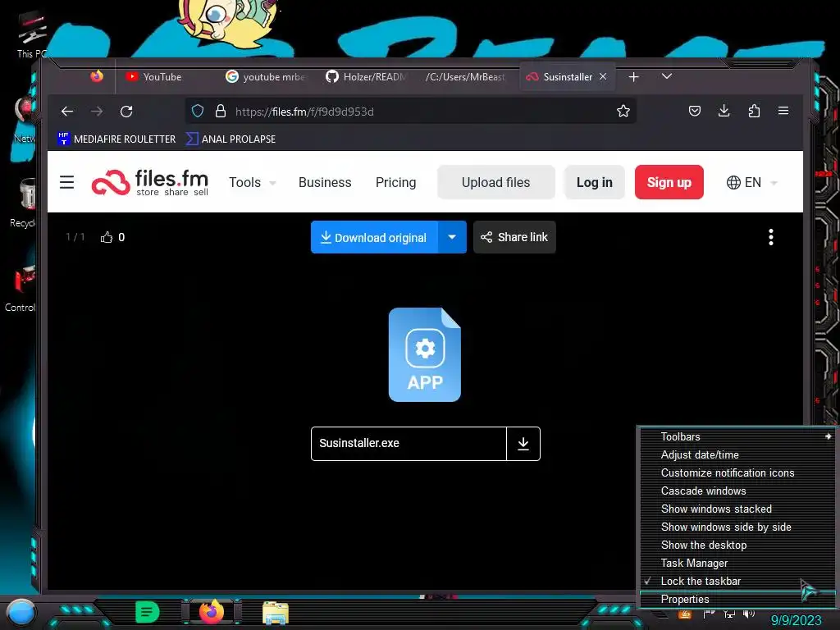Expand the Tools dropdown menu

tap(253, 183)
